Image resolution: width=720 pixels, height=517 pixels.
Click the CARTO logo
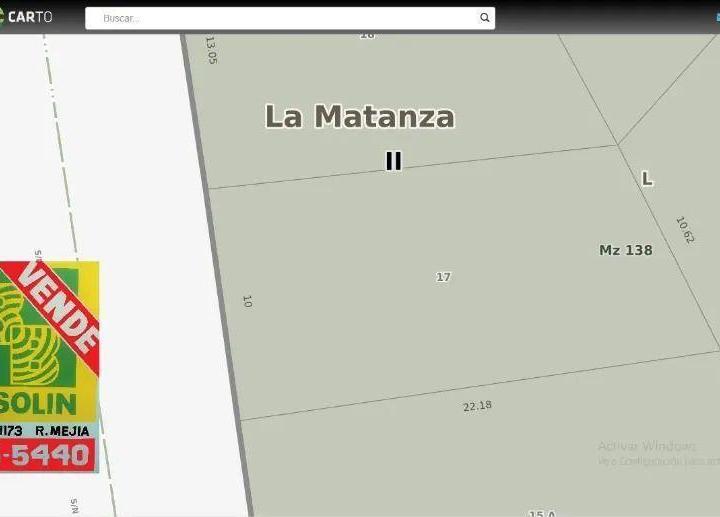tap(26, 17)
